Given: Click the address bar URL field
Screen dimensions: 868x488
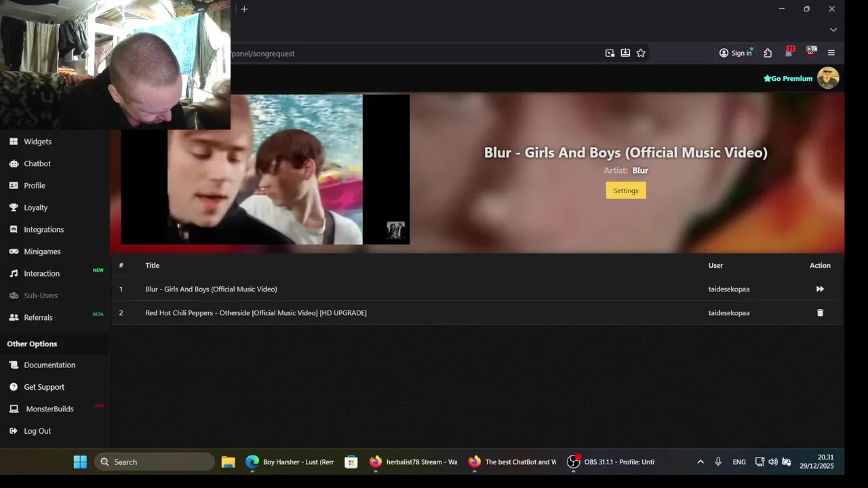Looking at the screenshot, I should 414,54.
